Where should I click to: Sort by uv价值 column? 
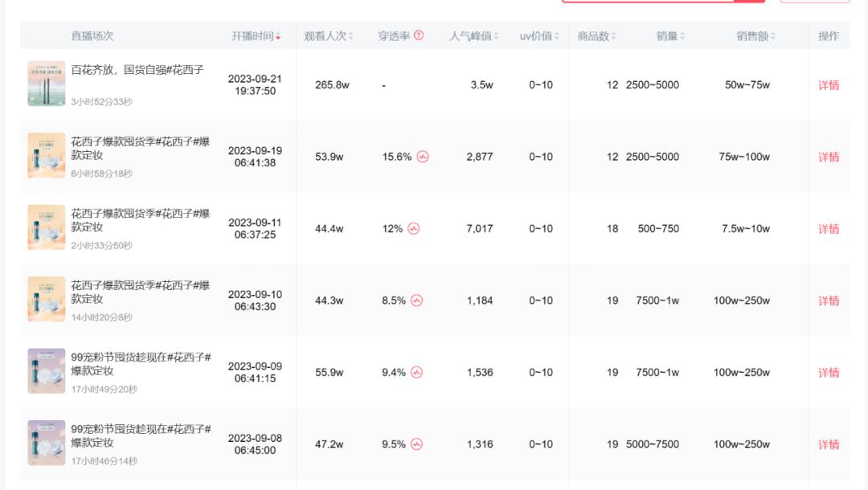[x=558, y=37]
